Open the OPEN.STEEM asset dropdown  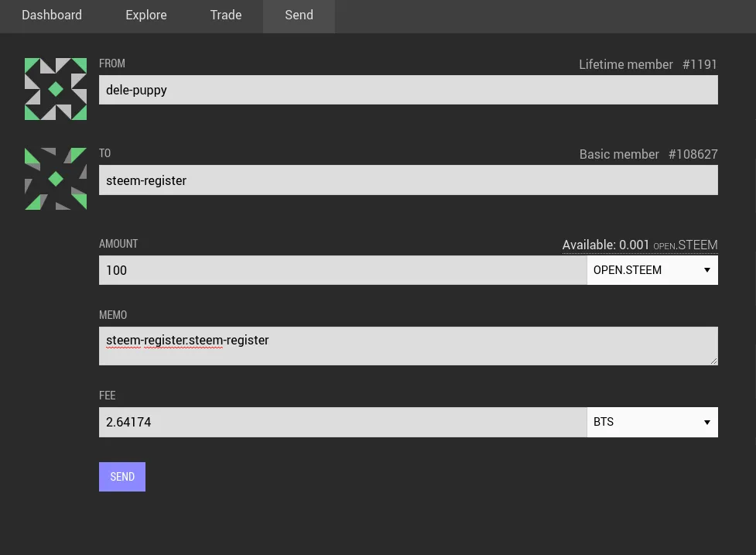652,270
